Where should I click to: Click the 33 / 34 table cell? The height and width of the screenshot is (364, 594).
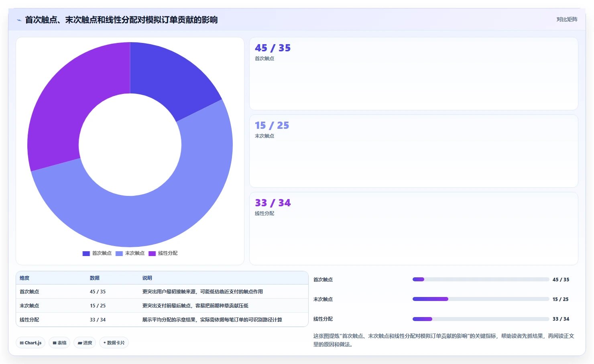98,320
